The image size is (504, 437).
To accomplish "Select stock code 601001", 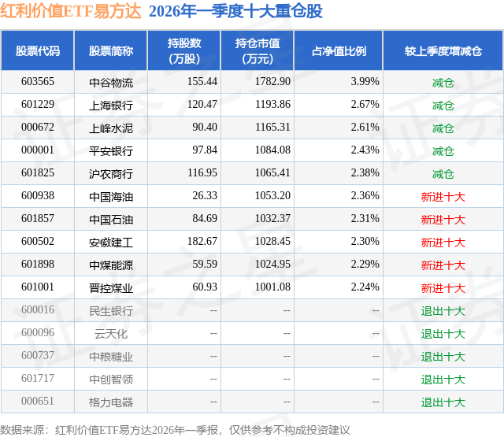I will [38, 287].
